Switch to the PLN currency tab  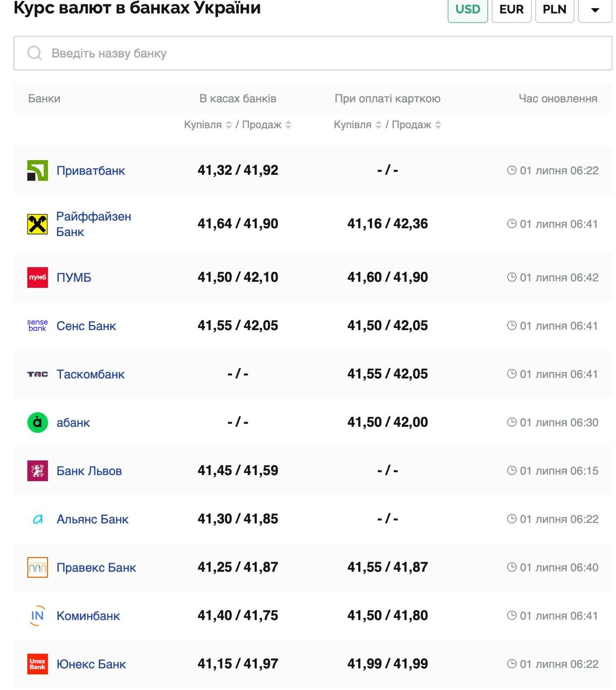(555, 10)
